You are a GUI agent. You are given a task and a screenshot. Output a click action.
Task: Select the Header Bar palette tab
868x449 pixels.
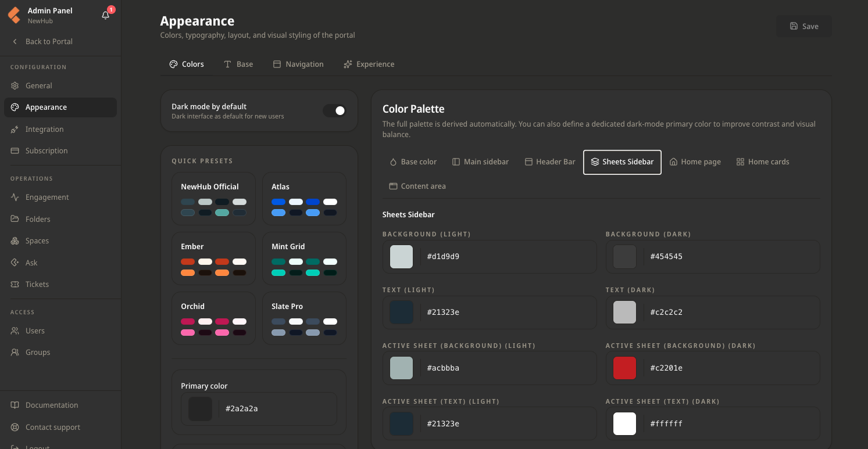[550, 162]
